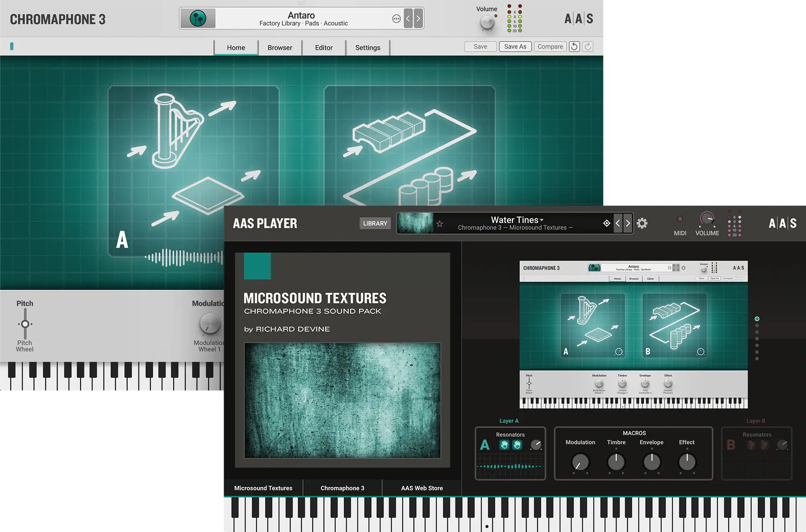Open the Settings tab in Chromaphone 3
The height and width of the screenshot is (532, 806).
pos(368,48)
